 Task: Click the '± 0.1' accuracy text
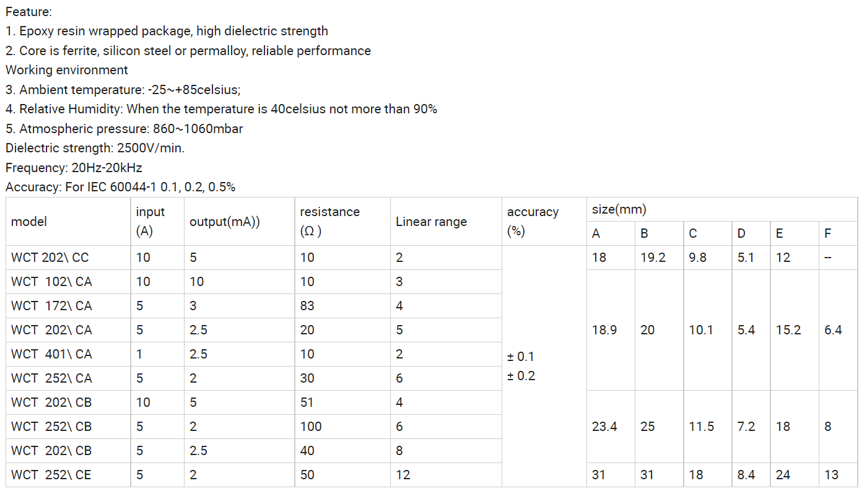[x=520, y=357]
